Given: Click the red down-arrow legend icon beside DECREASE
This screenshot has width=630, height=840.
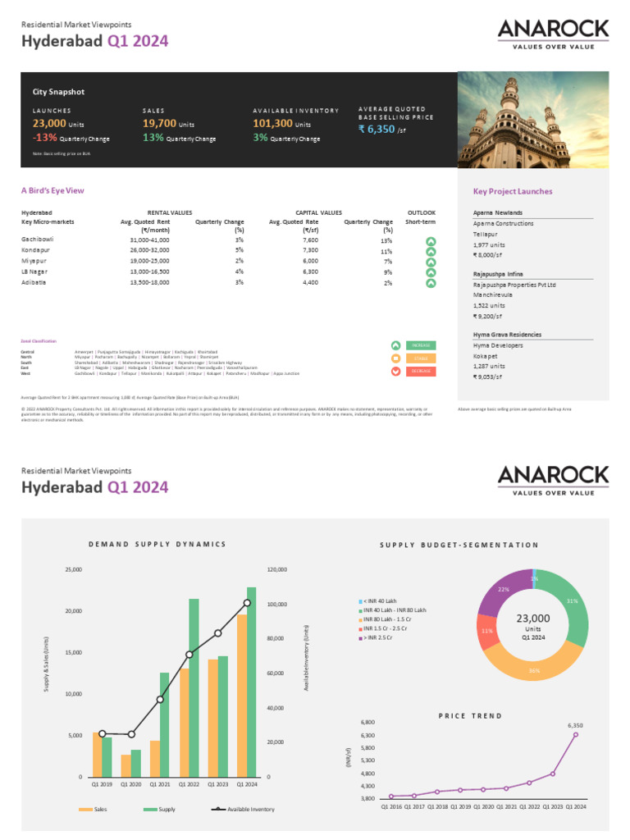Looking at the screenshot, I should tap(396, 372).
